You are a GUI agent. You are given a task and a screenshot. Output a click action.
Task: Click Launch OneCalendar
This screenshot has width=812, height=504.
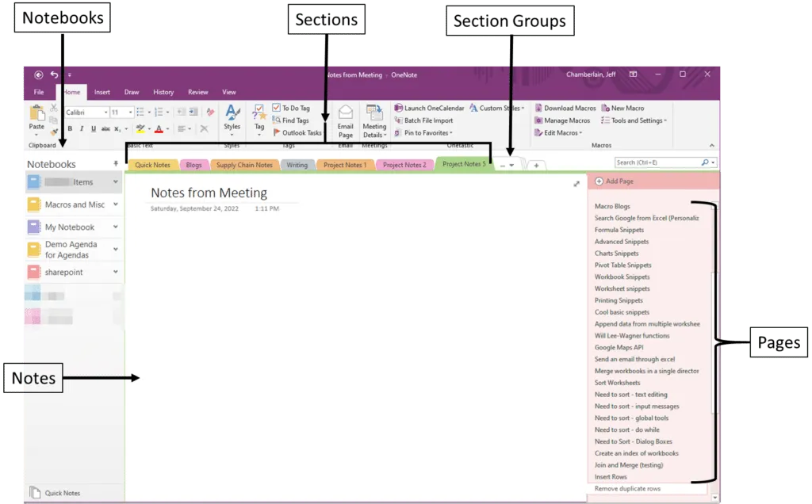click(x=429, y=108)
